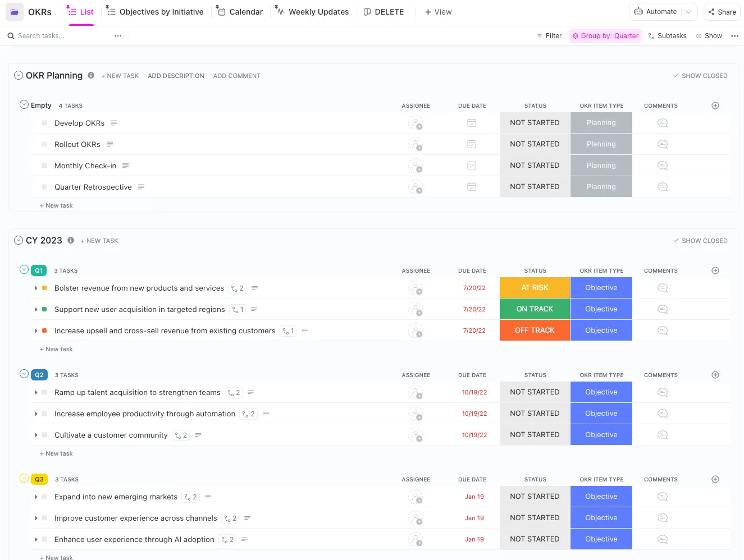Add column in Q3 group header
The height and width of the screenshot is (560, 744).
point(715,479)
